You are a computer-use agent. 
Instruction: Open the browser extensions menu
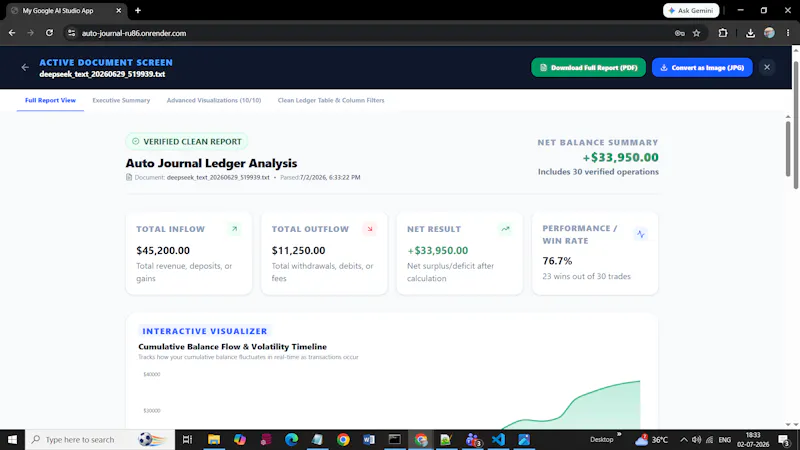point(723,33)
